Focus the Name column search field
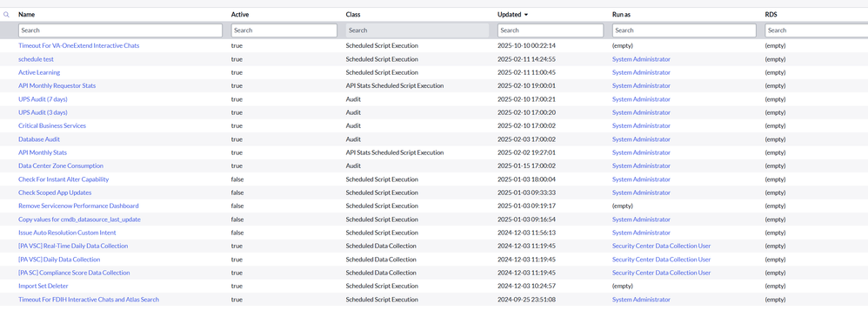The image size is (868, 331). (120, 30)
